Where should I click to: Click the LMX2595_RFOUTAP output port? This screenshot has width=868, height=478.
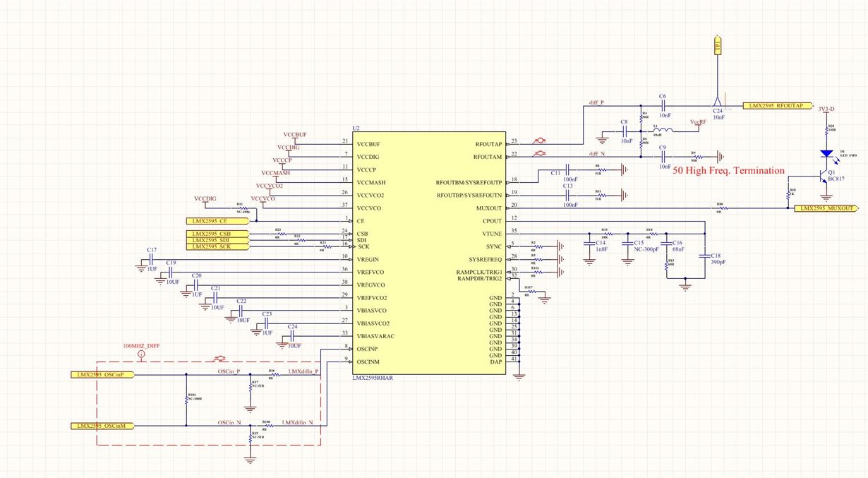(774, 106)
